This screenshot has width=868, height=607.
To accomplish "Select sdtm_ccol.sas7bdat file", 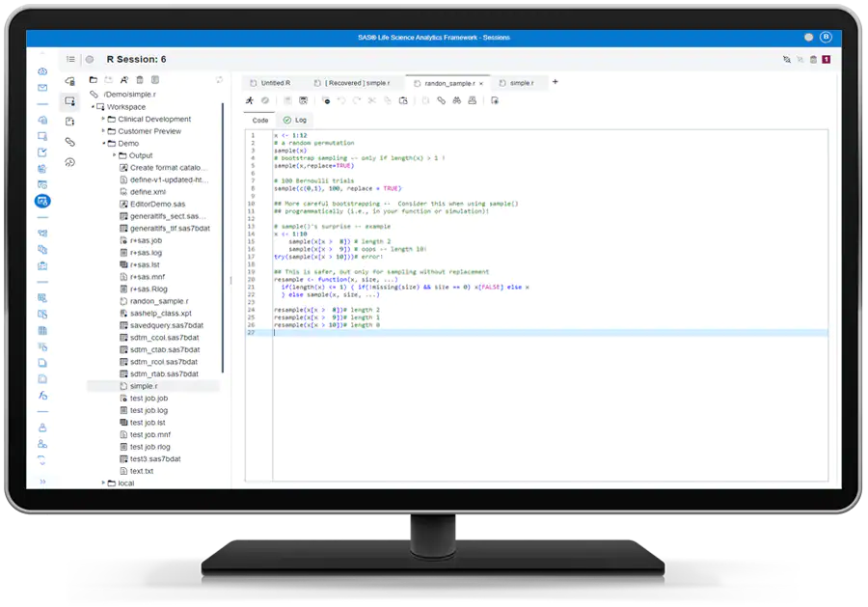I will coord(164,338).
